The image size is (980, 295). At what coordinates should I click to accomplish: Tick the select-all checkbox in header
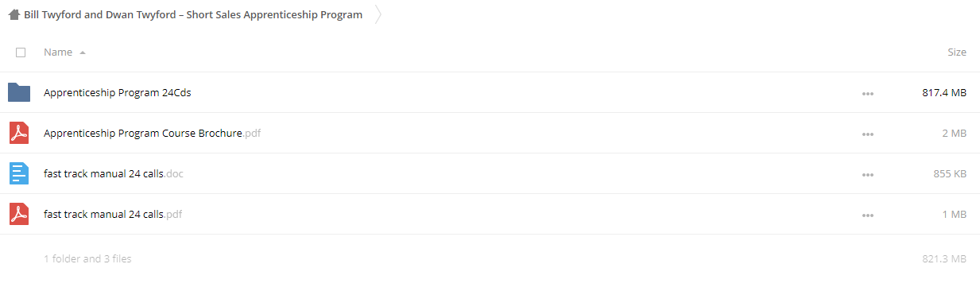coord(21,52)
